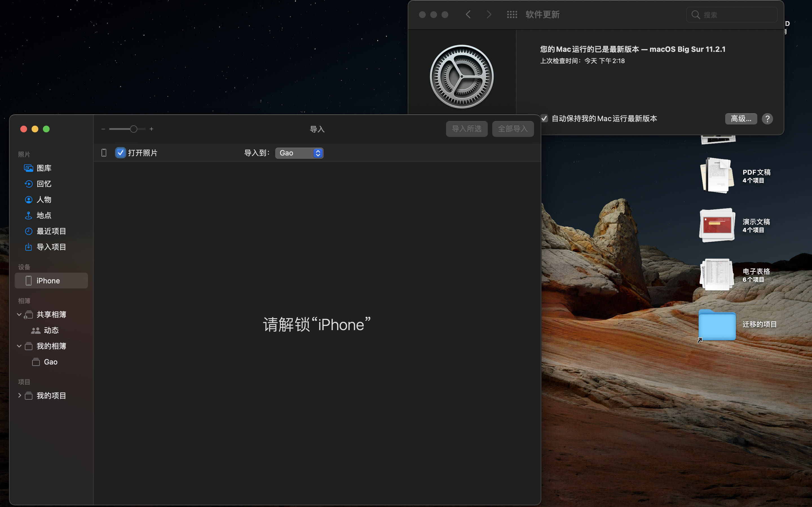Click the Places pin icon
Viewport: 812px width, 507px height.
coord(28,215)
